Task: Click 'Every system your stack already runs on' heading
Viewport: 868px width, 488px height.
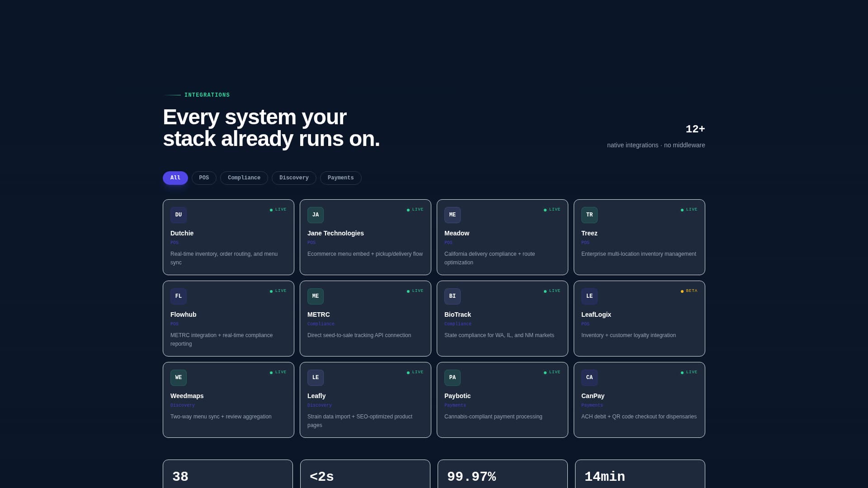Action: pos(271,128)
